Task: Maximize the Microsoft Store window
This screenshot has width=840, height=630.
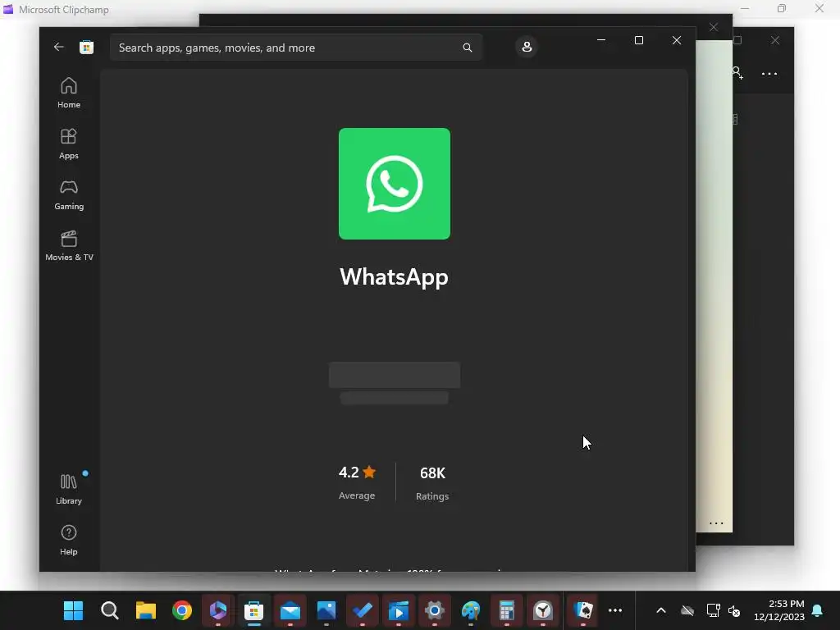Action: pyautogui.click(x=638, y=40)
